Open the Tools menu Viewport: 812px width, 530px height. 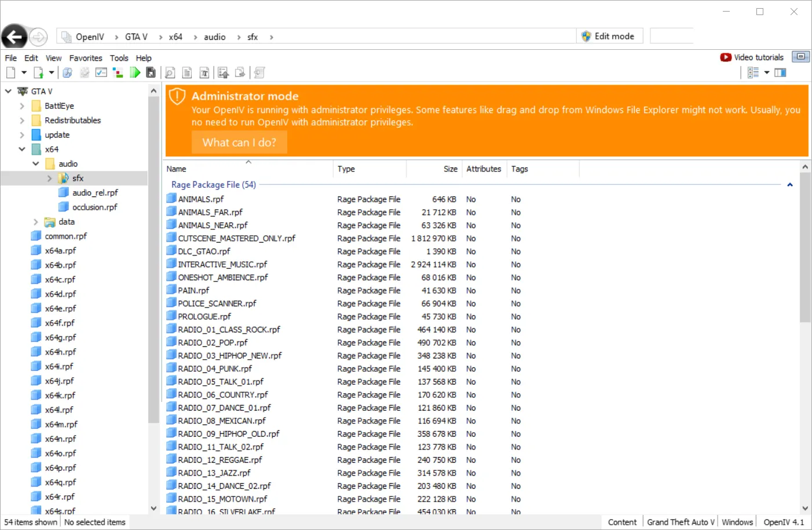(x=119, y=58)
